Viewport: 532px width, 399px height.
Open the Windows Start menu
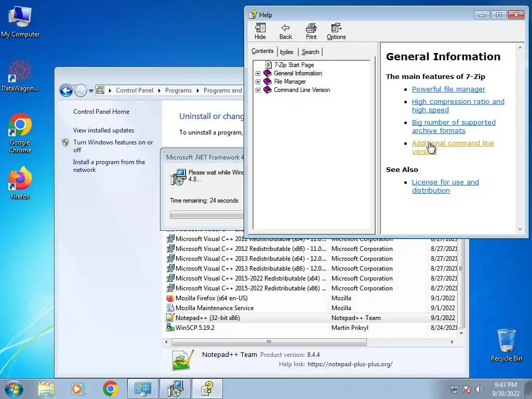point(14,389)
